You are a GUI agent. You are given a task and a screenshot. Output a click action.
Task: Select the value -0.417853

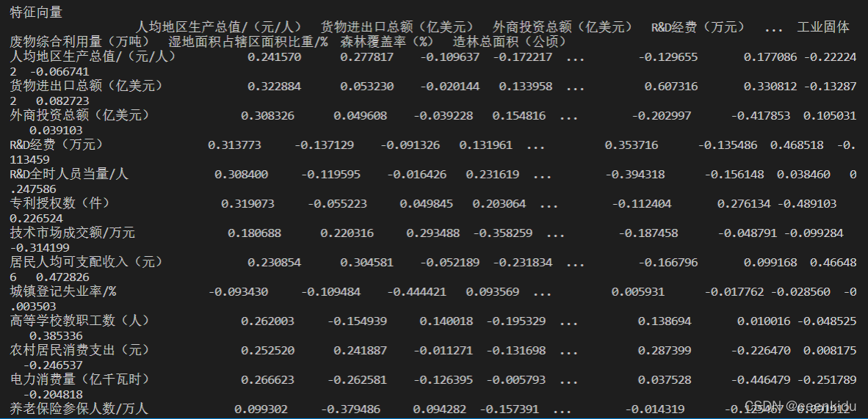761,116
